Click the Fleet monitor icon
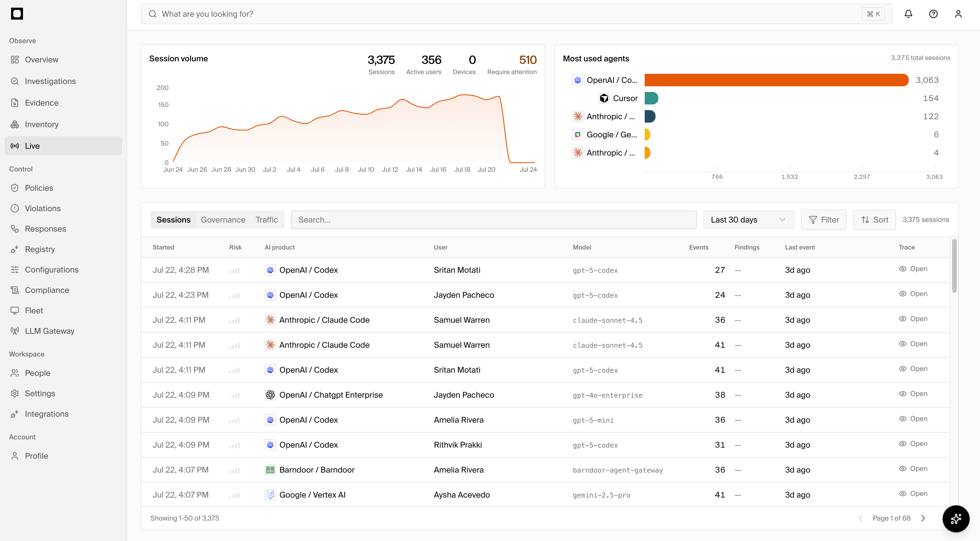The image size is (980, 541). tap(15, 311)
